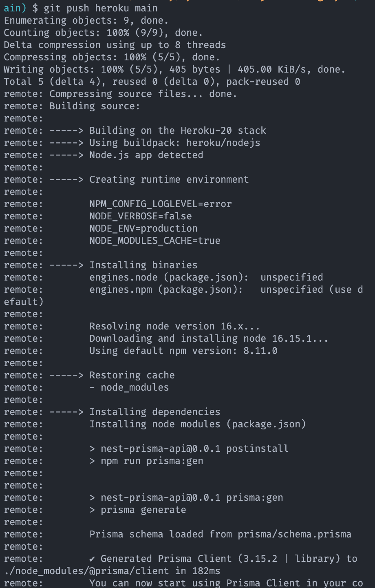375x588 pixels.
Task: Click the NODE_ENV=production variable
Action: (143, 228)
